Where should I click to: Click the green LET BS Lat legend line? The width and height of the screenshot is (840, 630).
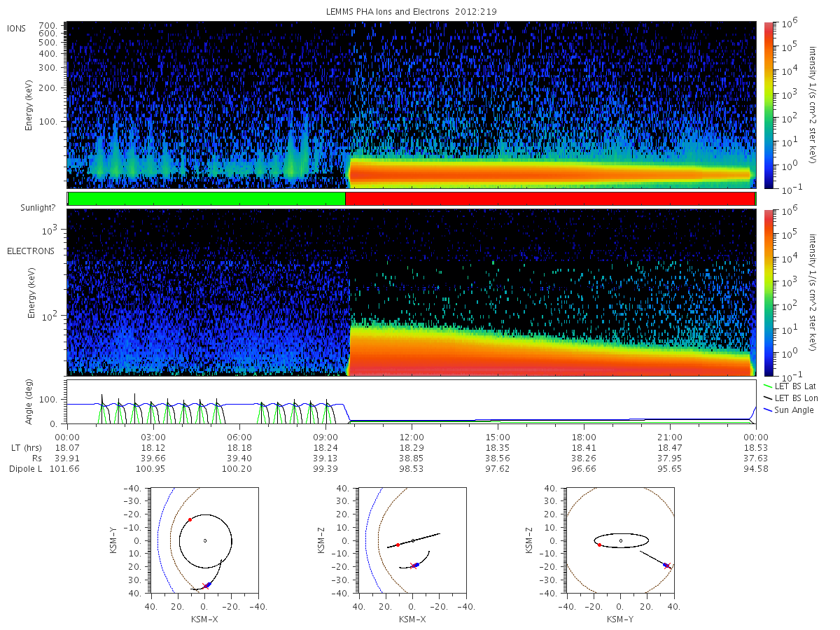(x=767, y=386)
